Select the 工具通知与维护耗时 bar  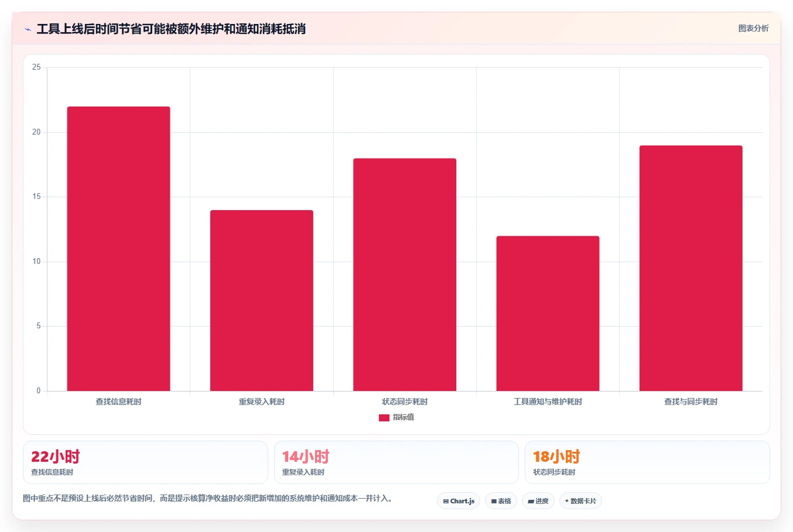click(x=548, y=313)
